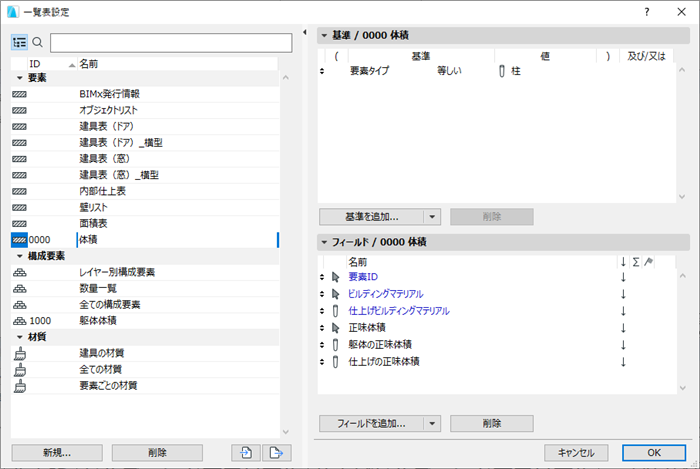Click the column icon next to 柱 value
The image size is (700, 469).
pyautogui.click(x=502, y=71)
